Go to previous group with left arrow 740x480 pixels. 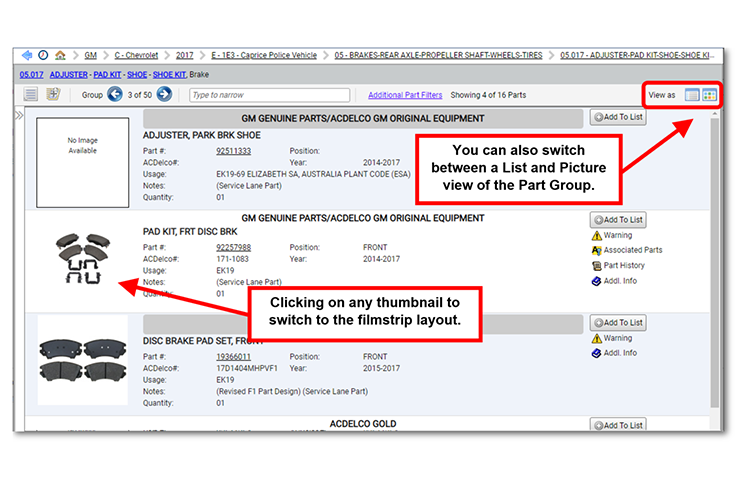pyautogui.click(x=115, y=95)
